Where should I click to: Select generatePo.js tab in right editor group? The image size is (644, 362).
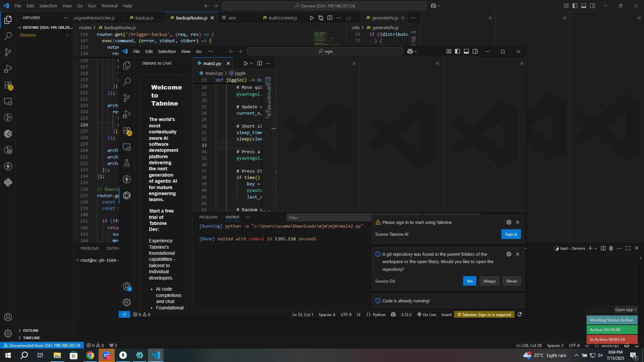click(385, 18)
